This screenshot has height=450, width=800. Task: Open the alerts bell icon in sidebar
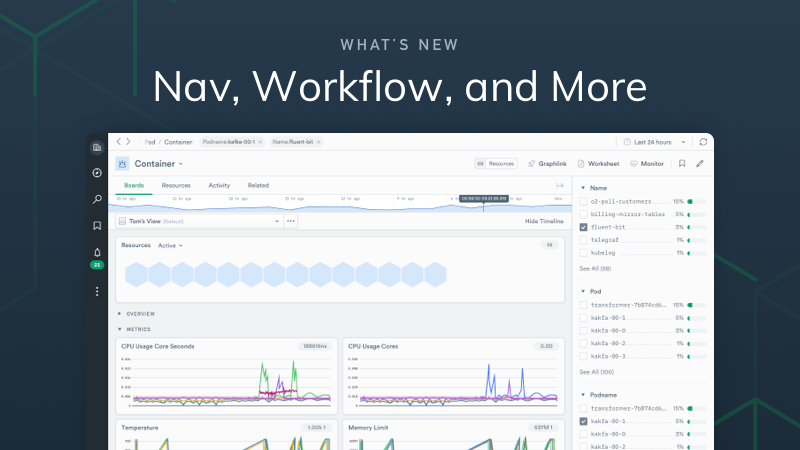[x=97, y=253]
